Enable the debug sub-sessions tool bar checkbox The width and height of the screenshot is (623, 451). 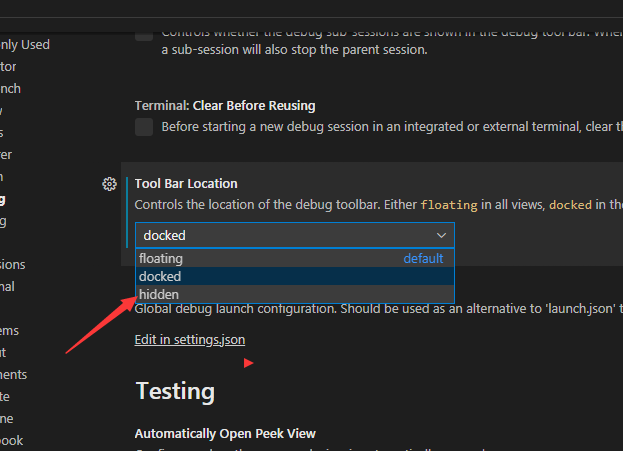tap(144, 33)
